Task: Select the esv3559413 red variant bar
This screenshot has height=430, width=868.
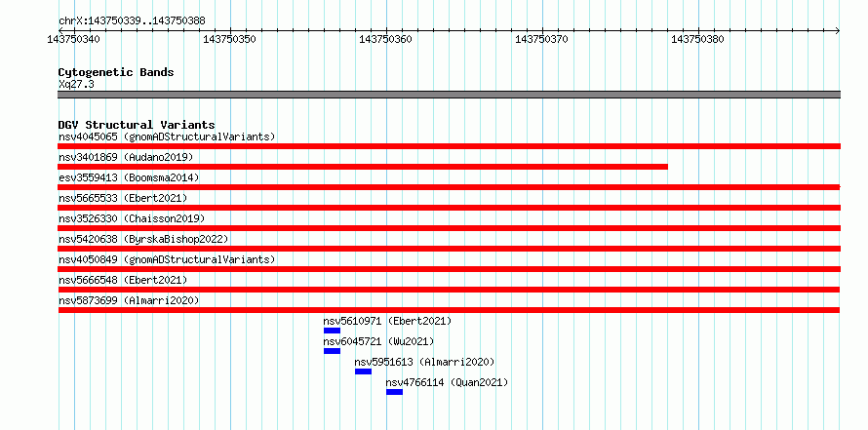Action: [x=449, y=187]
